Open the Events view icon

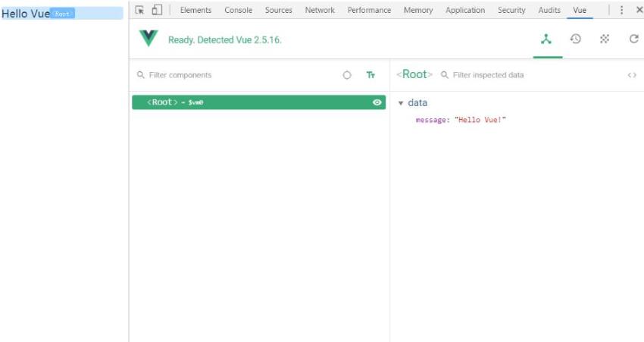[605, 39]
